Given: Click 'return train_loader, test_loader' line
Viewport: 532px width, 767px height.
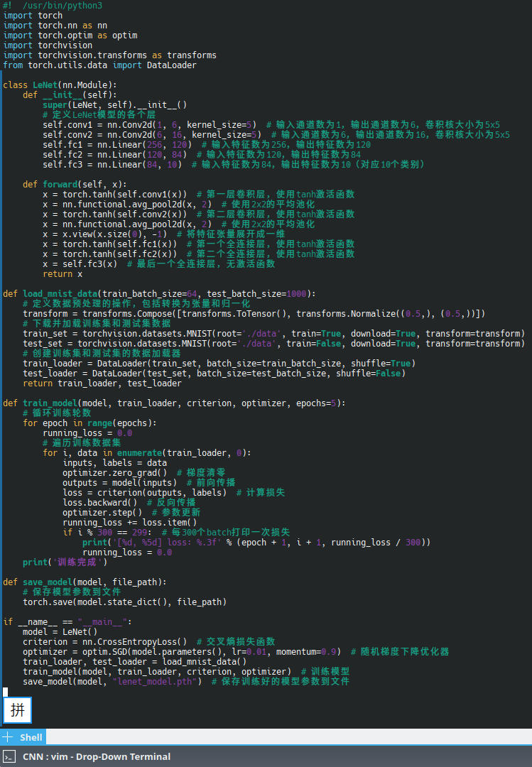Looking at the screenshot, I should pyautogui.click(x=102, y=383).
